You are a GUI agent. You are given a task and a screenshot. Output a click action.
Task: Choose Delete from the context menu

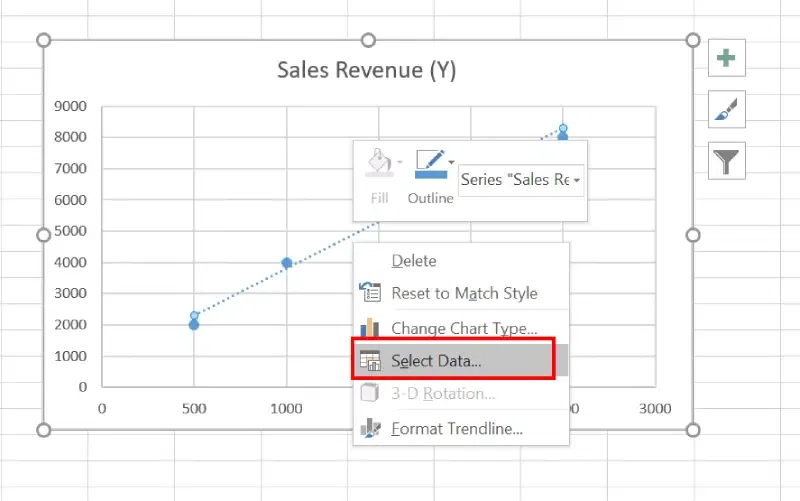pos(413,260)
